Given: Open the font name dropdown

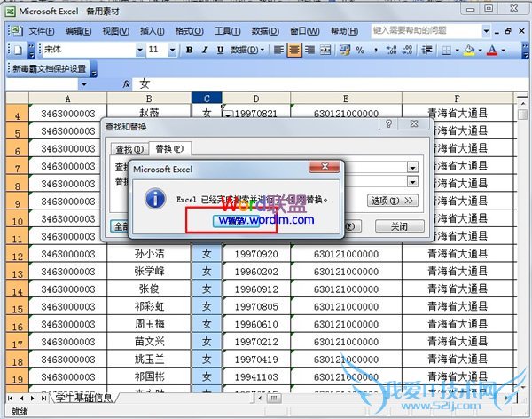Looking at the screenshot, I should click(140, 51).
